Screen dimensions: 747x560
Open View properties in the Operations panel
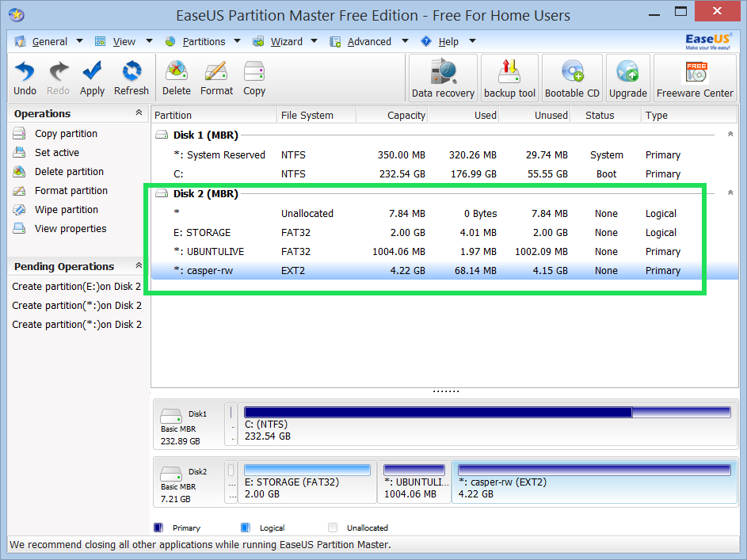pyautogui.click(x=71, y=229)
